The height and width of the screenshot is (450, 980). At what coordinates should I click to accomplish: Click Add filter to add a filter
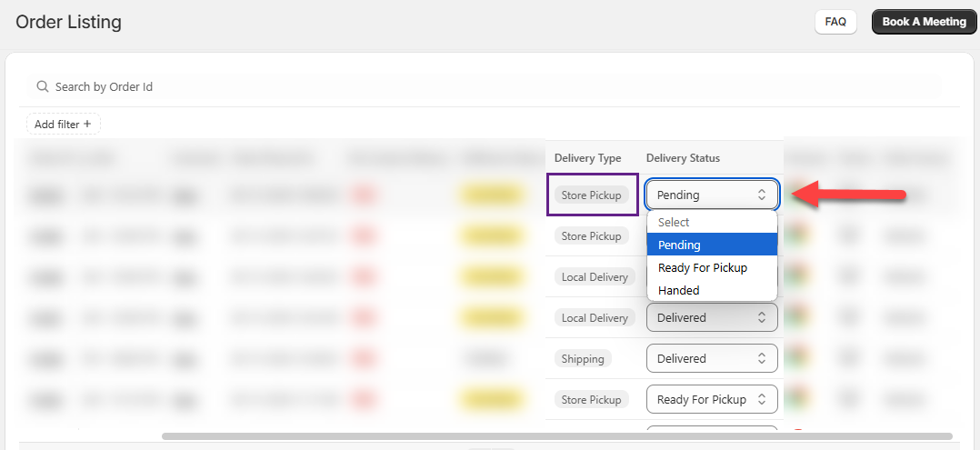tap(63, 124)
